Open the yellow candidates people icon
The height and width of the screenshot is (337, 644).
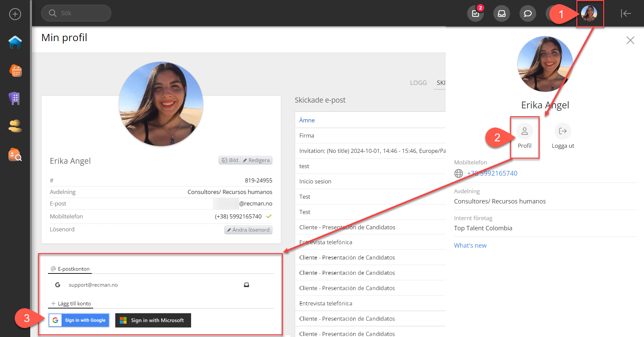coord(15,126)
